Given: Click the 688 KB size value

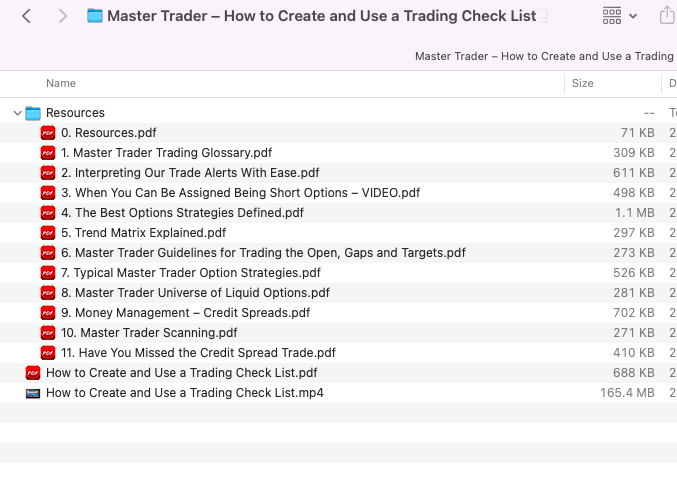Looking at the screenshot, I should pos(634,373).
